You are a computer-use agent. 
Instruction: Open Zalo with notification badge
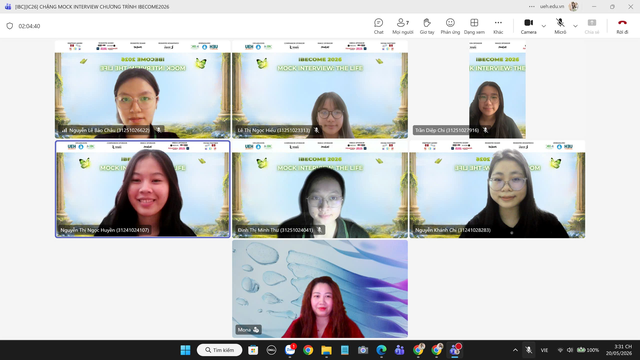(x=290, y=350)
